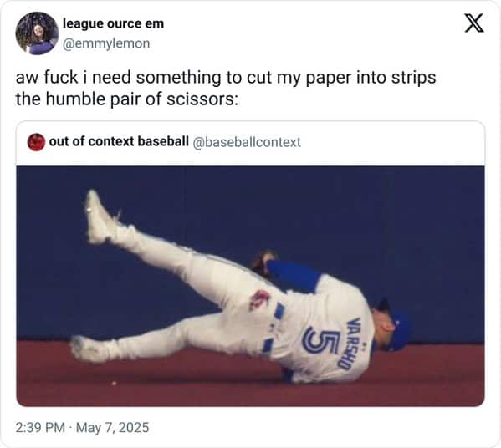Open the quoted baseball player photo
The height and width of the screenshot is (448, 501).
tap(251, 286)
